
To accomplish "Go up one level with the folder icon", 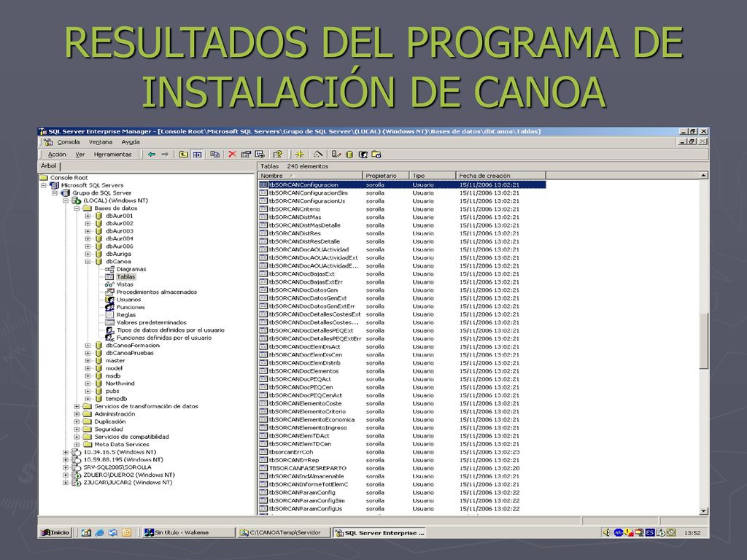I will coord(183,155).
